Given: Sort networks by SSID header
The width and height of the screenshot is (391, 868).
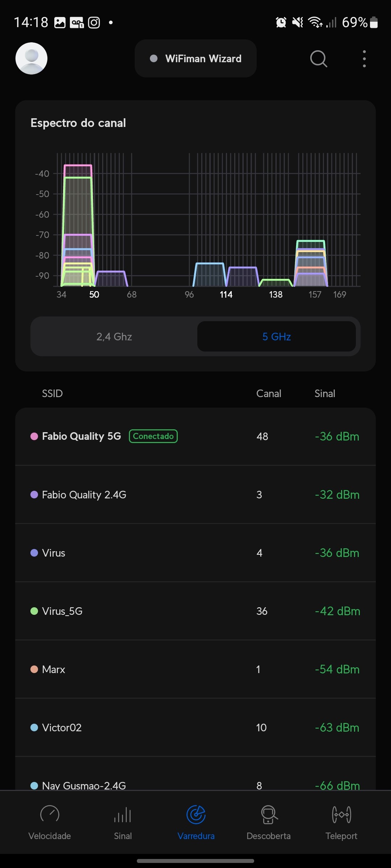Looking at the screenshot, I should pyautogui.click(x=52, y=393).
